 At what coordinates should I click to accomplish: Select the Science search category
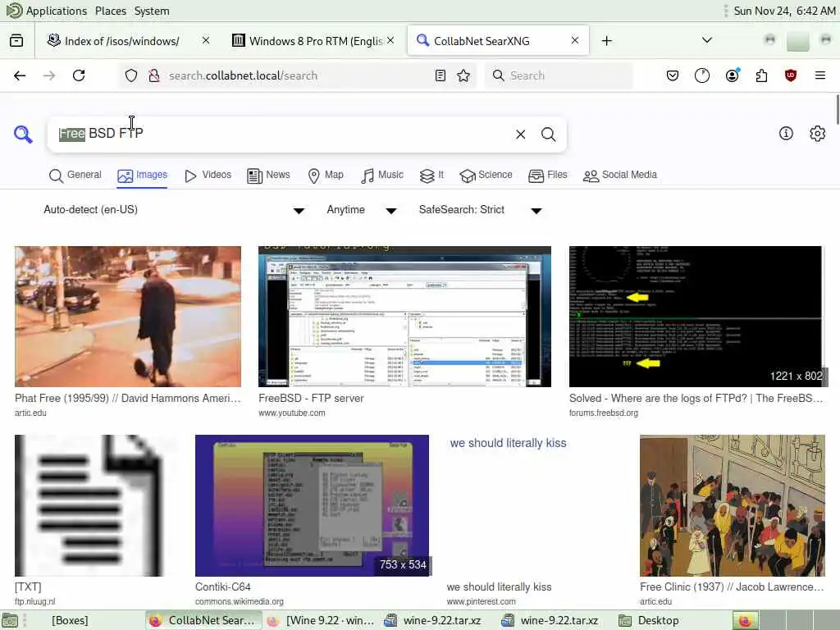point(486,176)
